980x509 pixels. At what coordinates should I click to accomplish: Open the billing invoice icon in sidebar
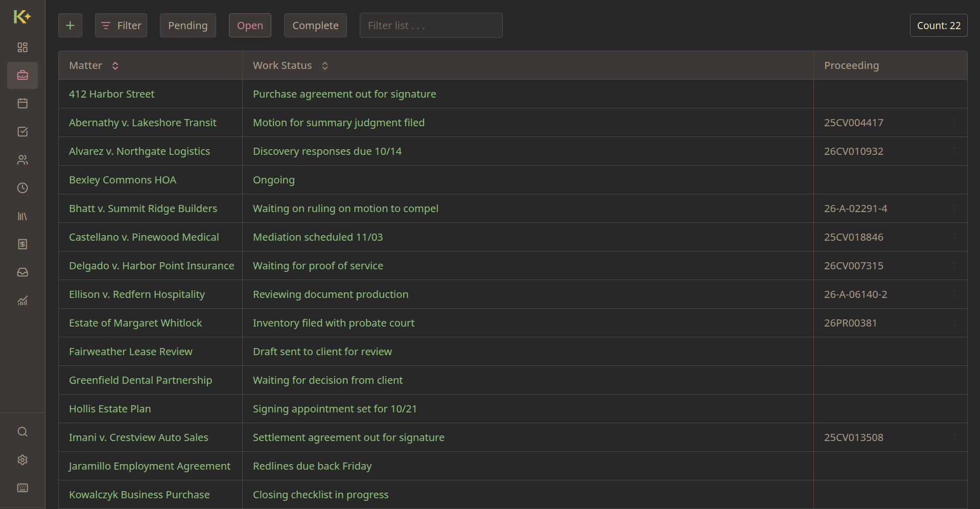(x=22, y=244)
